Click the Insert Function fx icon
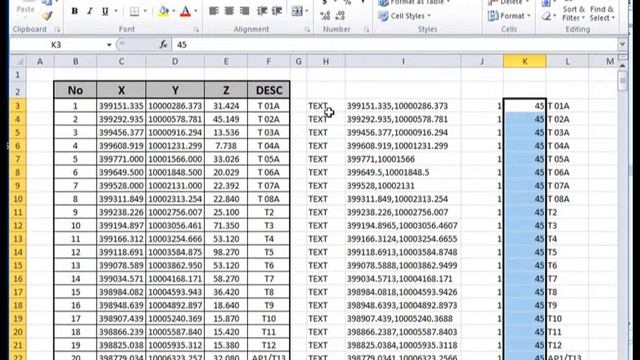The width and height of the screenshot is (640, 360). 163,44
